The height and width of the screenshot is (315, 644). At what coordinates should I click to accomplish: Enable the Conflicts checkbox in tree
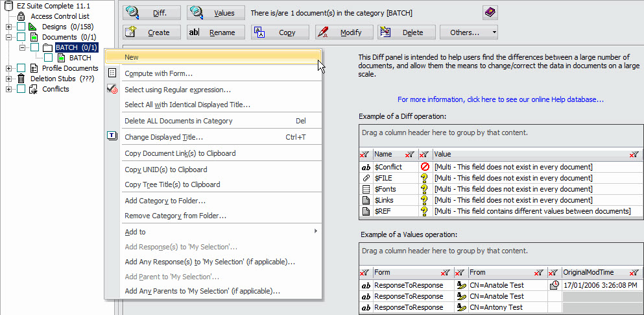coord(21,89)
